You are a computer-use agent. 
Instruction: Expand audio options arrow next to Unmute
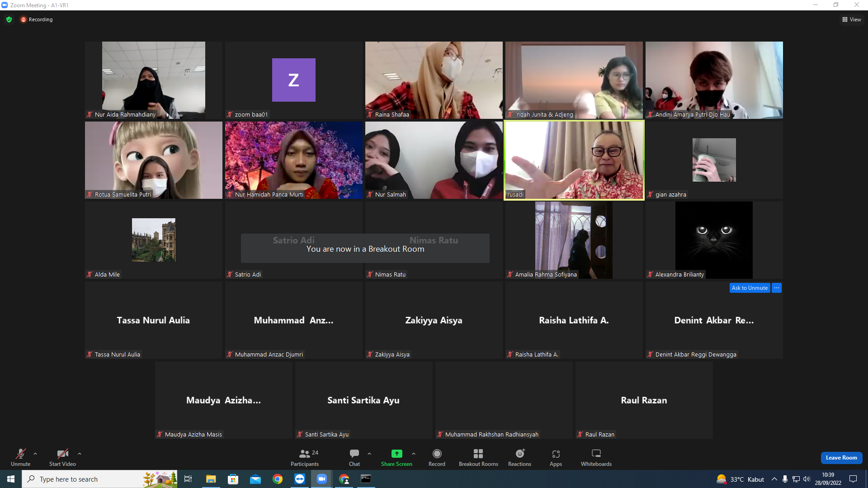coord(35,454)
